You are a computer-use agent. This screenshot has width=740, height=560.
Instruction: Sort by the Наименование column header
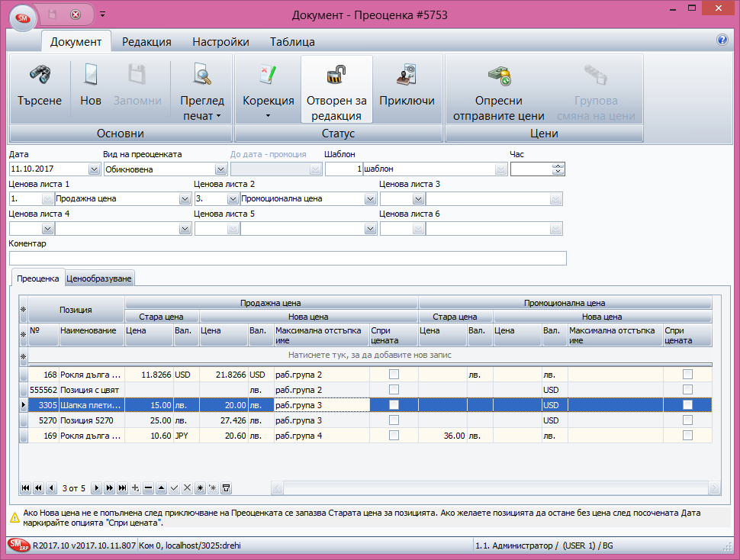click(92, 335)
